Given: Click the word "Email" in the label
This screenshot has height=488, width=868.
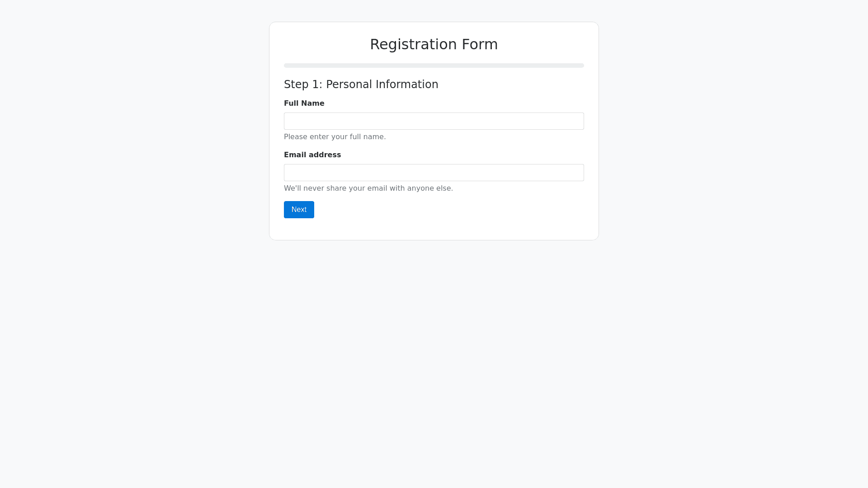Looking at the screenshot, I should (294, 155).
